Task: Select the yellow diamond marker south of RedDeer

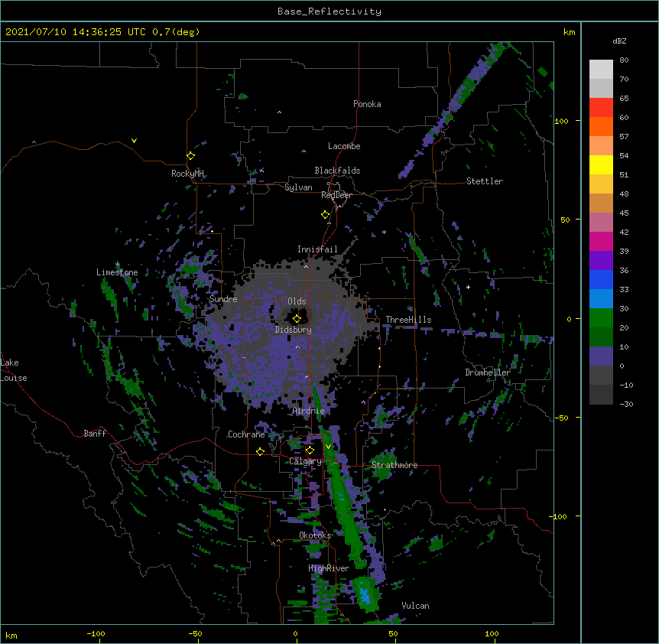Action: 325,215
